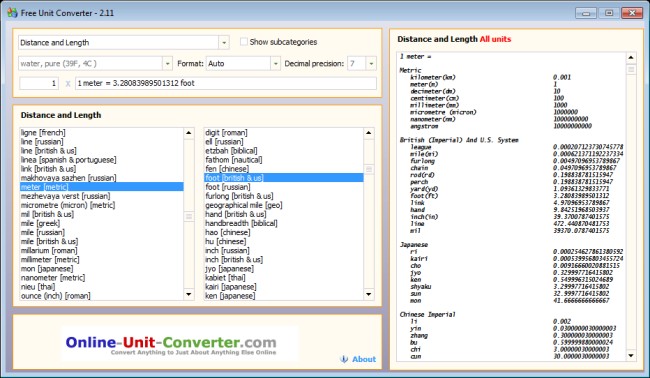650x378 pixels.
Task: Click the quantity input field showing 1
Action: coord(39,83)
